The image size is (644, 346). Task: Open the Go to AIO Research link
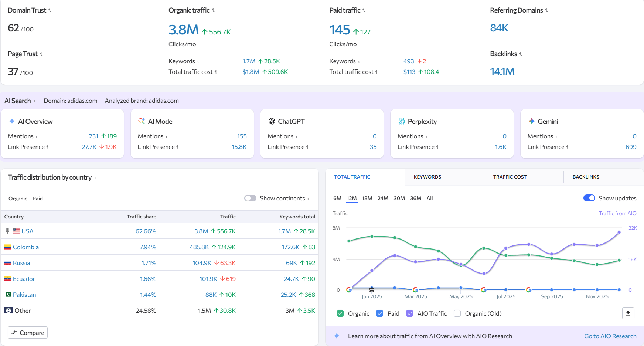(x=610, y=336)
